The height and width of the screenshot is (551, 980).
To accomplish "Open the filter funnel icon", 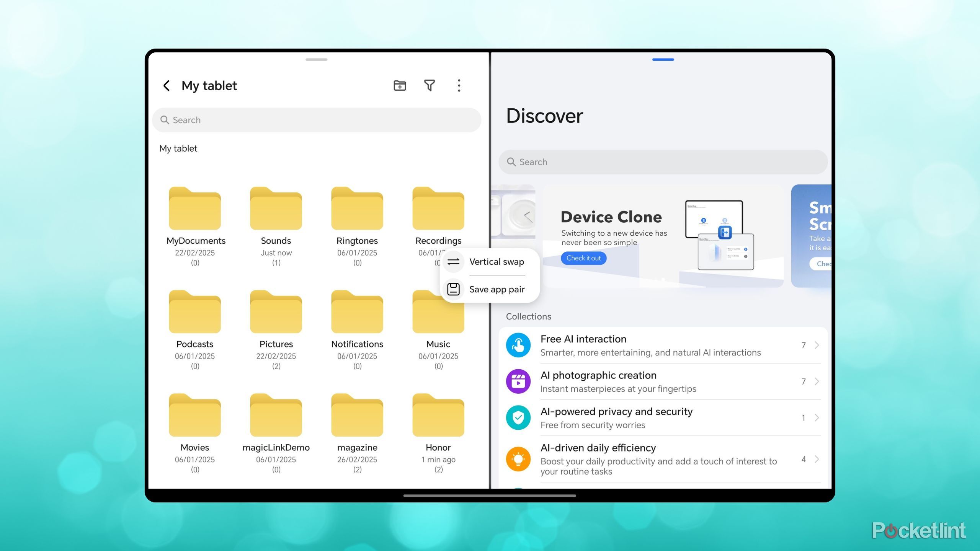I will [429, 85].
